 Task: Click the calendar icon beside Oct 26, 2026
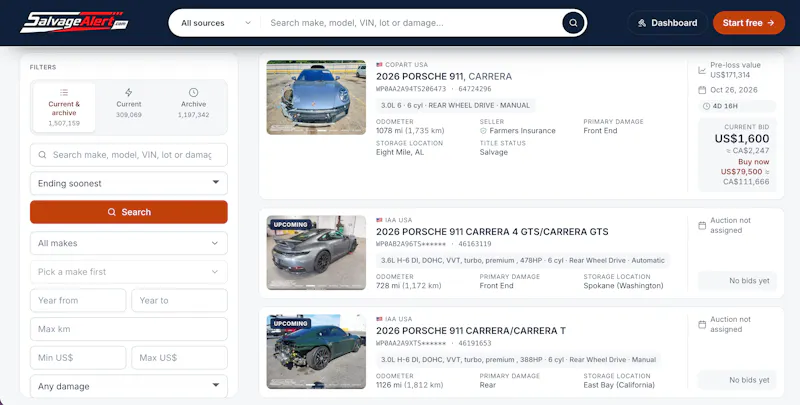point(702,90)
